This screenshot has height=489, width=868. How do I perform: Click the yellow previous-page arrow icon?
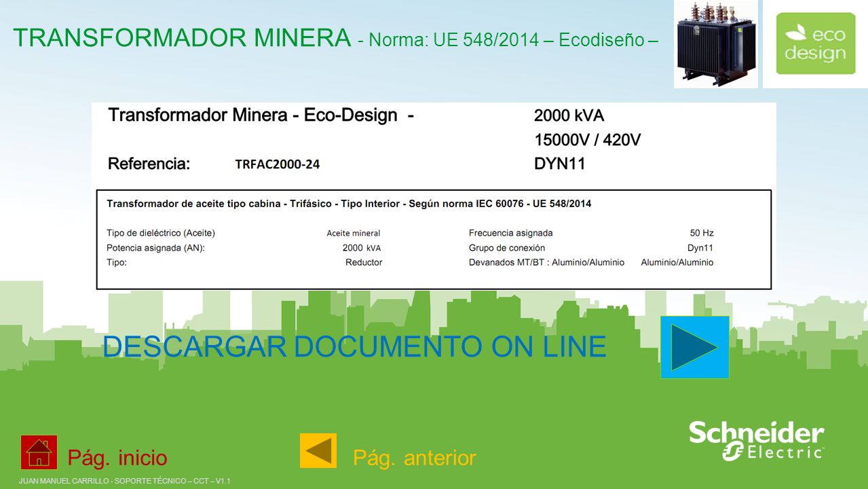coord(318,451)
